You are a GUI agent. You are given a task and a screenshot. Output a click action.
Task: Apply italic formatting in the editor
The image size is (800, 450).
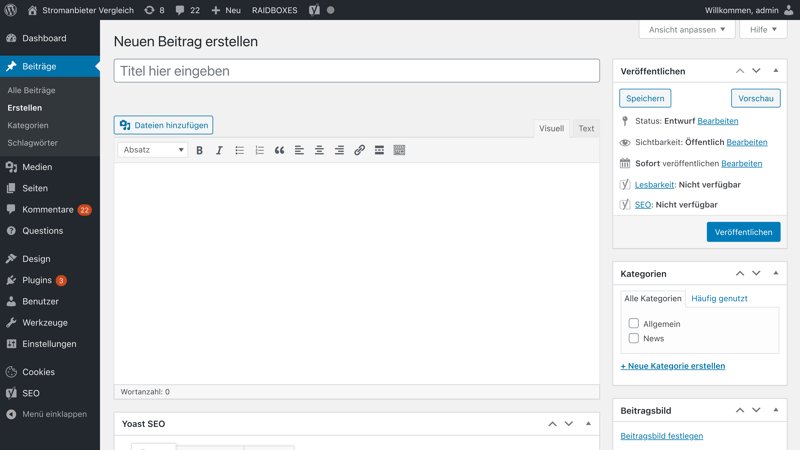pyautogui.click(x=219, y=150)
